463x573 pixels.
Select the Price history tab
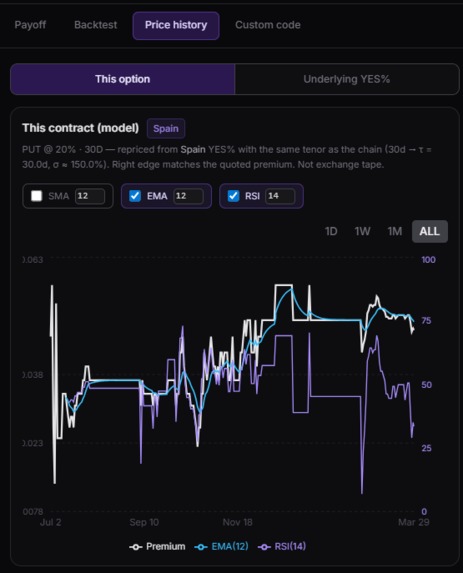click(x=176, y=26)
